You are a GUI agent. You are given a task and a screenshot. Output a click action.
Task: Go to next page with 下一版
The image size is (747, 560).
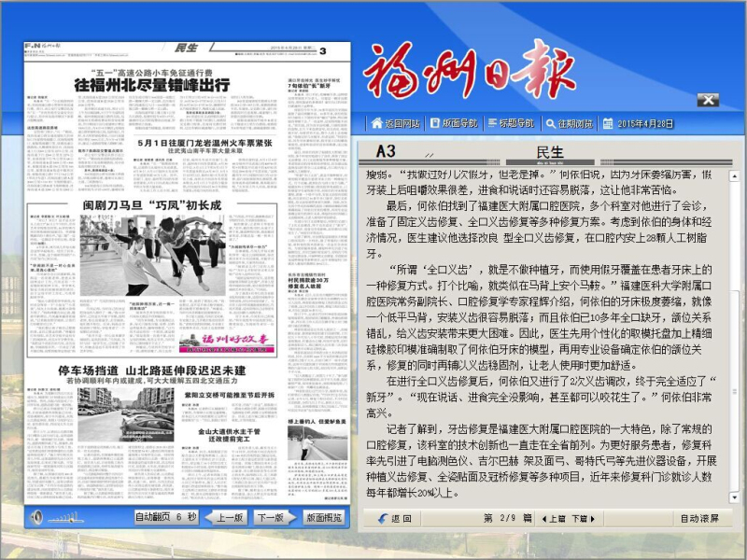pyautogui.click(x=274, y=518)
